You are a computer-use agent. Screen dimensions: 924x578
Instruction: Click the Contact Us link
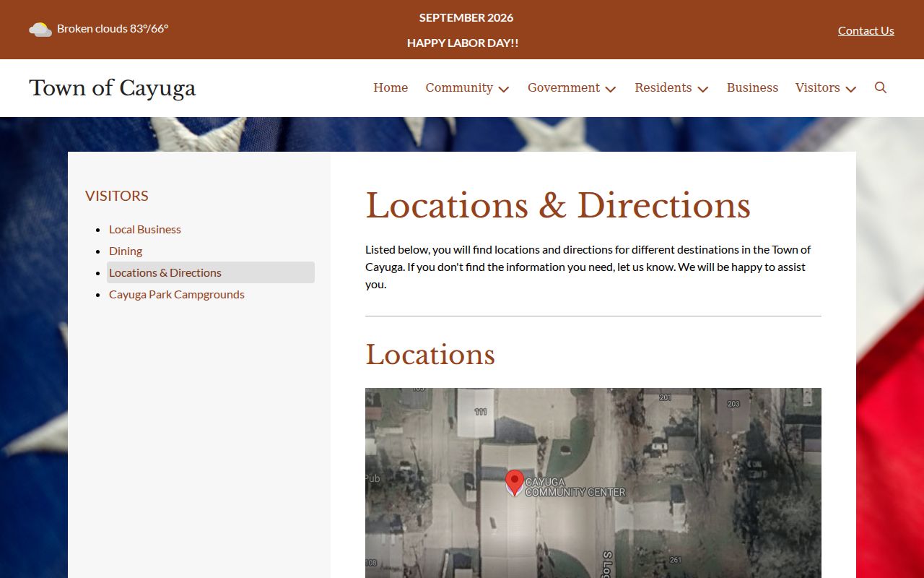coord(866,30)
